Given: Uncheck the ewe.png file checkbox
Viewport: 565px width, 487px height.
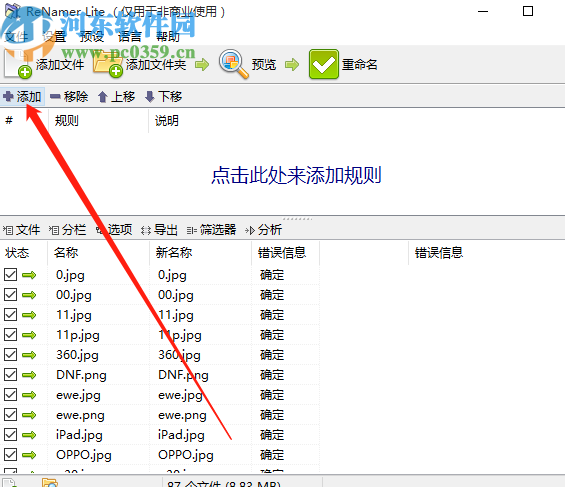Looking at the screenshot, I should click(10, 415).
